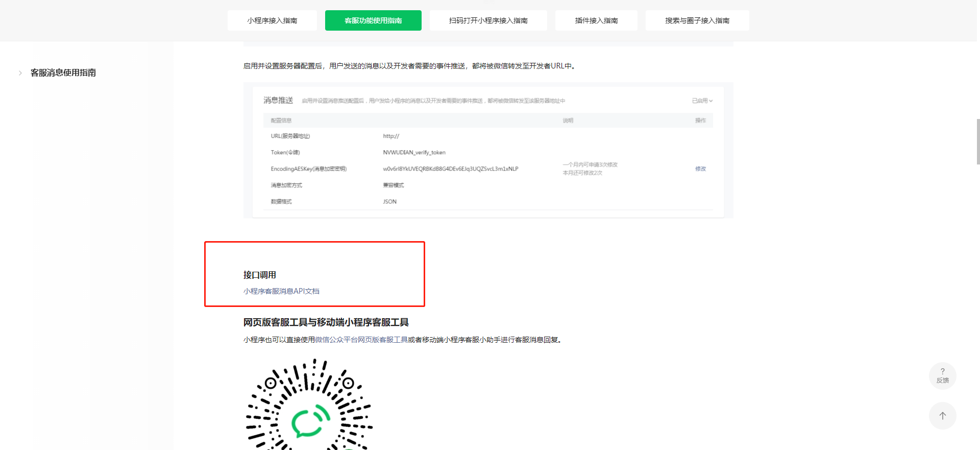Expand the 客服消息使用指南 sidebar chevron
Image resolution: width=980 pixels, height=450 pixels.
tap(20, 73)
